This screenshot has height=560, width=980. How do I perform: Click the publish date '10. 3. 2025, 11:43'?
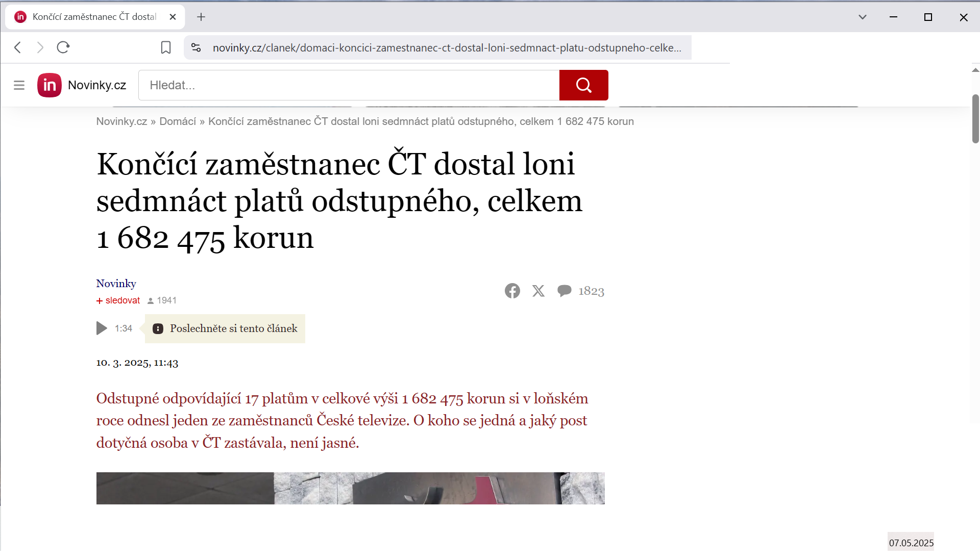(x=137, y=363)
